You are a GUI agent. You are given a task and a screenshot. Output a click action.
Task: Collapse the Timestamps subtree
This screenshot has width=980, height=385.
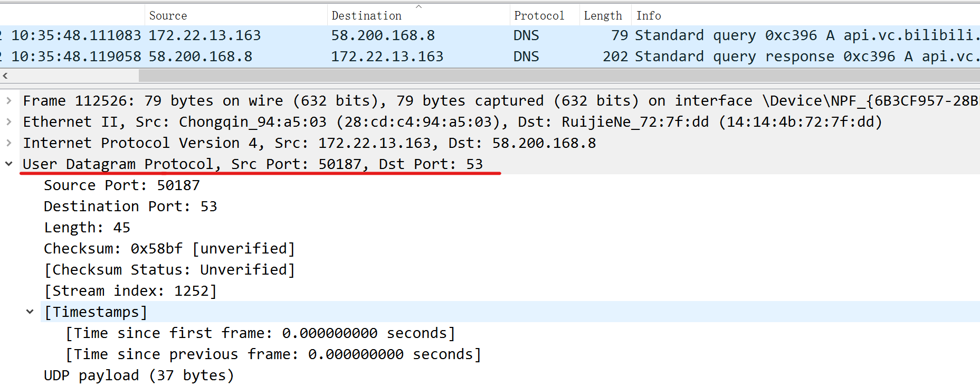point(30,312)
